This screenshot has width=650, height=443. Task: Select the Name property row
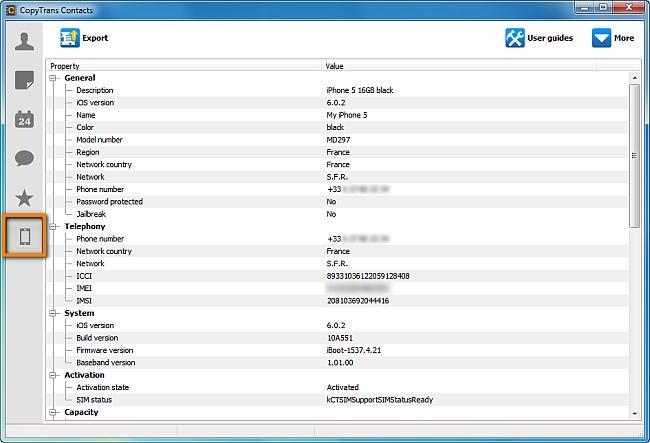click(338, 115)
